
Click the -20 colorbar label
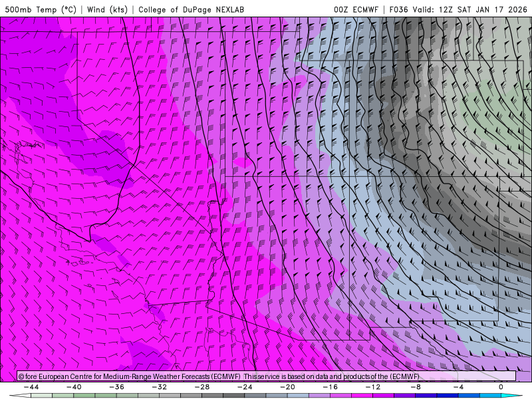pos(288,387)
